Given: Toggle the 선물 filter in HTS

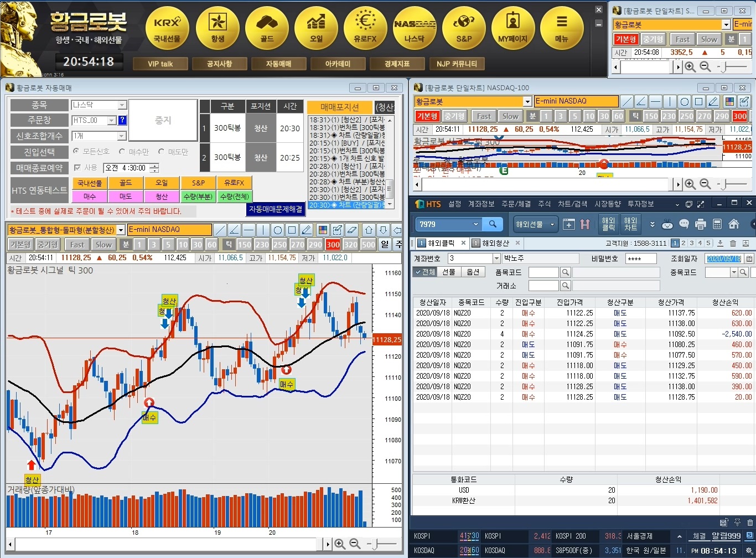Looking at the screenshot, I should (448, 272).
